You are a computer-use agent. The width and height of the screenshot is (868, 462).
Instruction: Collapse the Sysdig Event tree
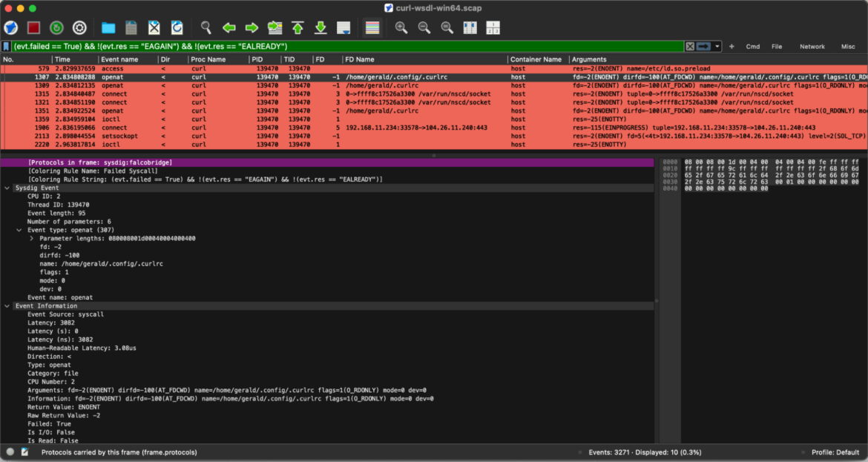pos(7,188)
